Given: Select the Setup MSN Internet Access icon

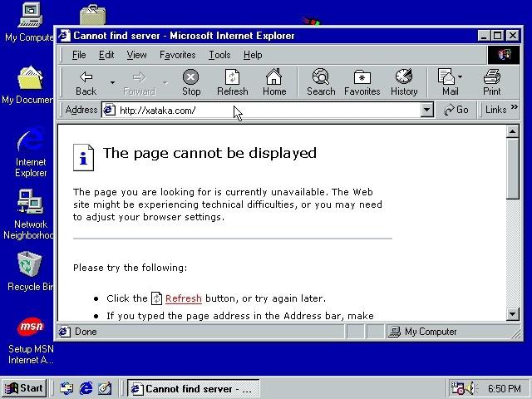Looking at the screenshot, I should point(31,340).
